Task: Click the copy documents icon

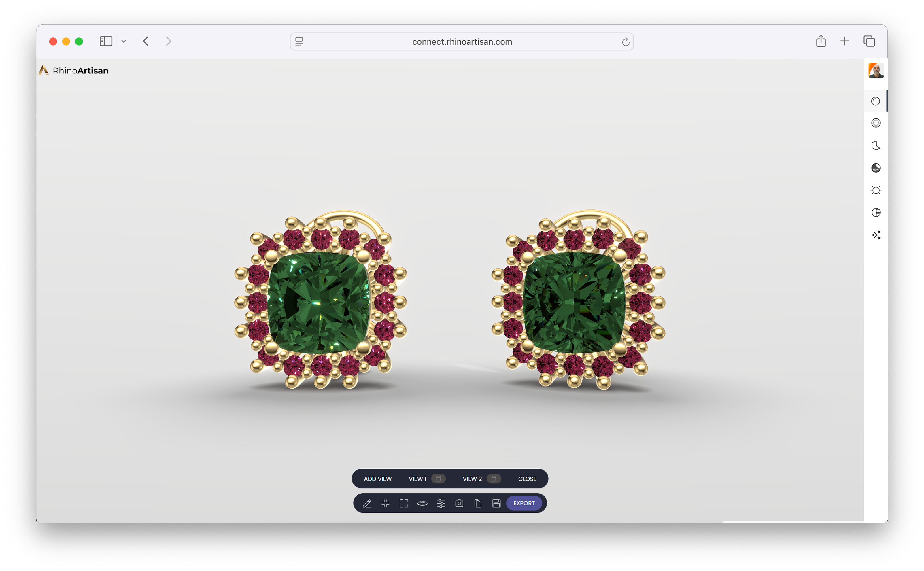Action: 478,503
